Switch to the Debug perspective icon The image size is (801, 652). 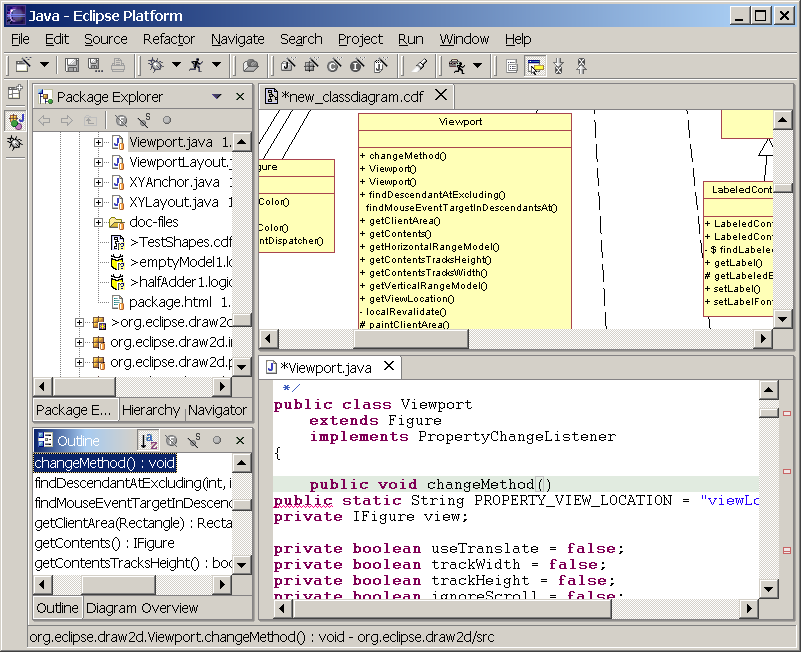[x=15, y=143]
